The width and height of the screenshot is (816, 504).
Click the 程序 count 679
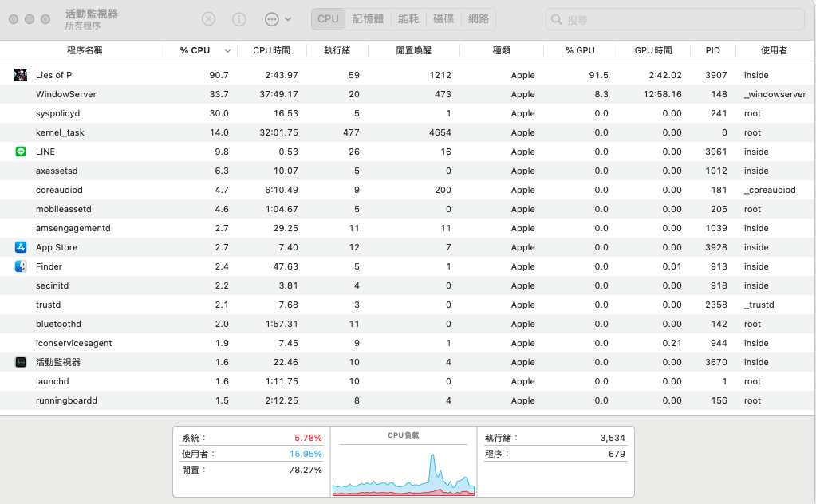tap(617, 454)
